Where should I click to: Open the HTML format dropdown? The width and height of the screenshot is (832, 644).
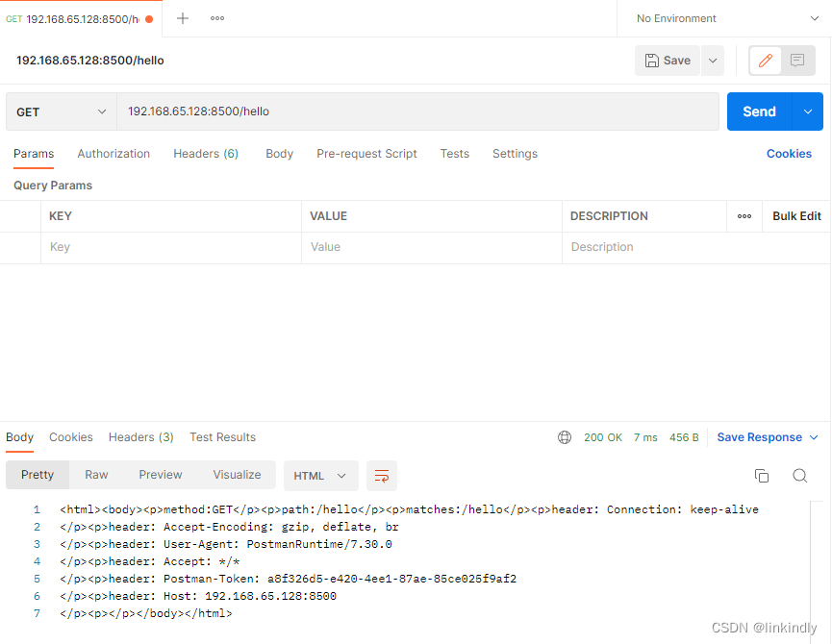320,476
